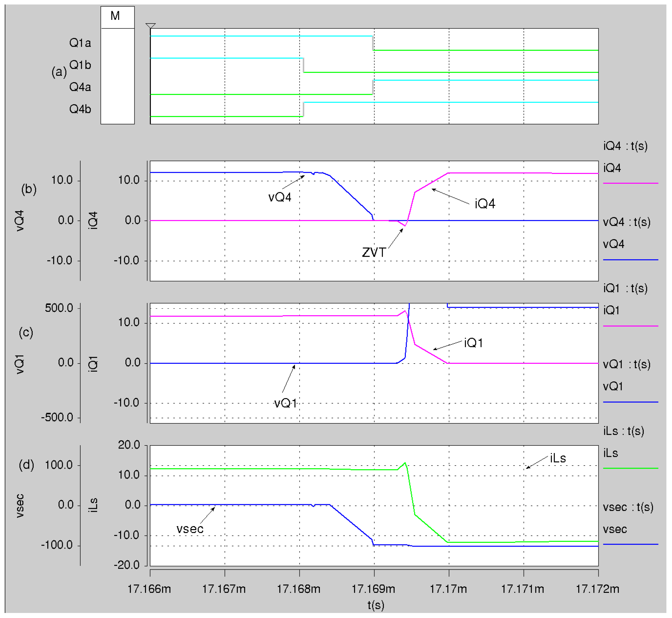Click the iLs : t(s) legend header
672x618 pixels.
click(x=624, y=431)
